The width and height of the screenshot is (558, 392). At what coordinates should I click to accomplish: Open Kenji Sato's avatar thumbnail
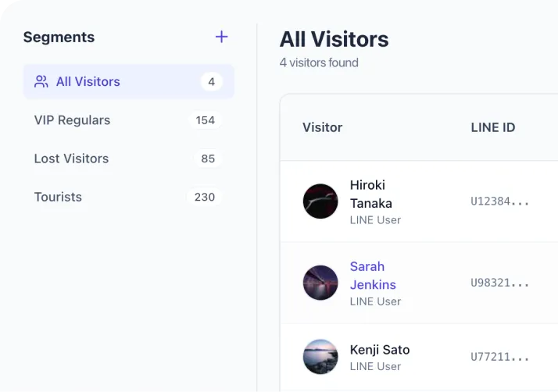tap(320, 357)
